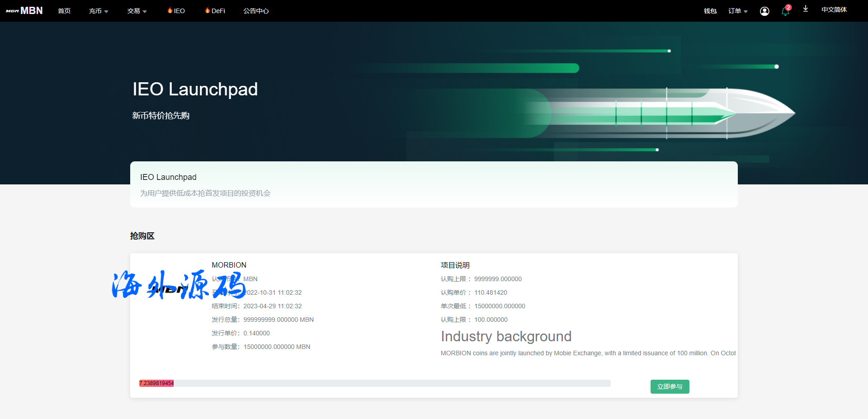
Task: Open the 公告中心 announcement center
Action: (256, 11)
